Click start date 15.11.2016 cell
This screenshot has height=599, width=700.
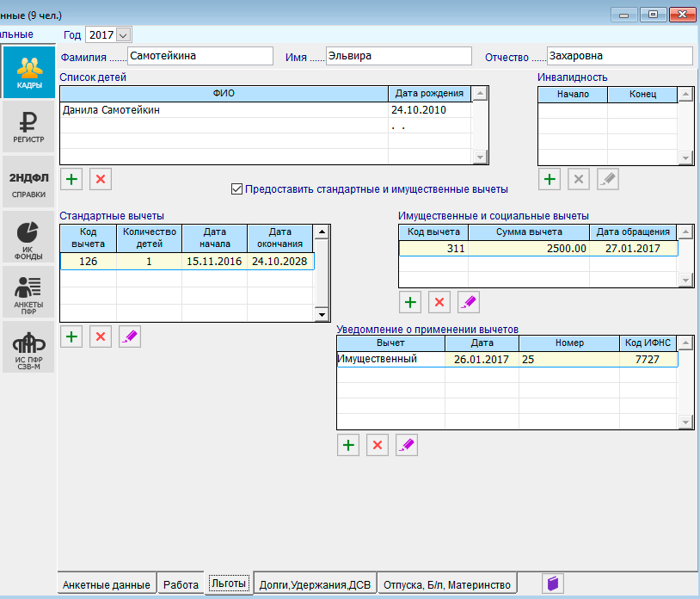(x=214, y=262)
